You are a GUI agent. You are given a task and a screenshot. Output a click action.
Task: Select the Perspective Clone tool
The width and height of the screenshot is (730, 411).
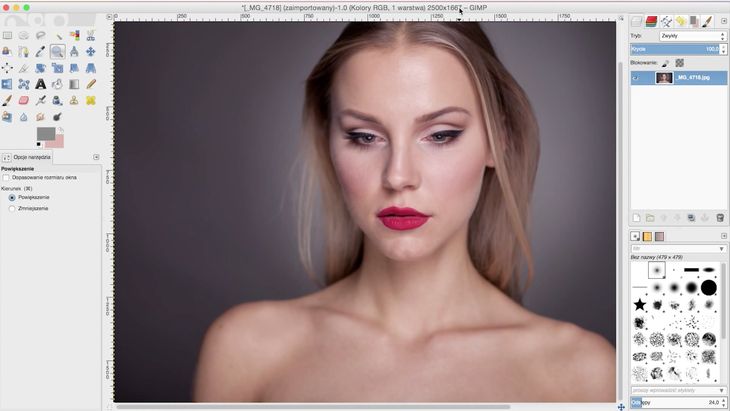tap(7, 117)
